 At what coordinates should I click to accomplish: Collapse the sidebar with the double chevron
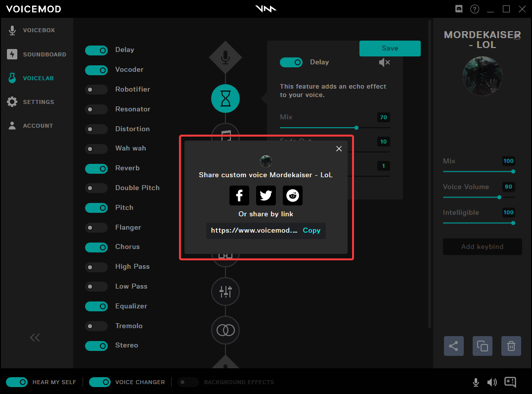coord(35,338)
